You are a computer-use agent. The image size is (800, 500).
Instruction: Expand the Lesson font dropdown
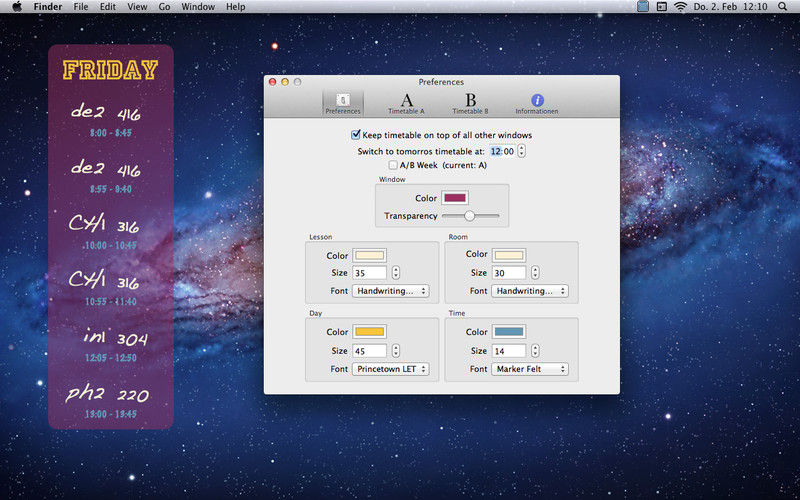pos(391,291)
